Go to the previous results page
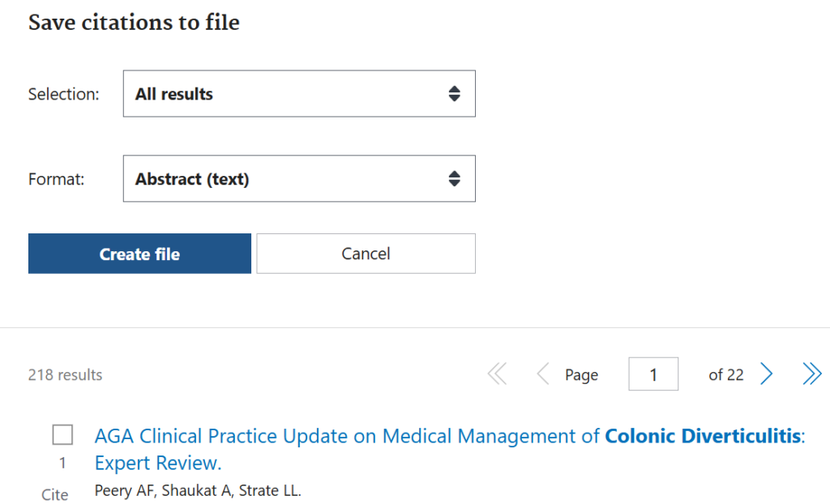Image resolution: width=830 pixels, height=504 pixels. (x=543, y=374)
